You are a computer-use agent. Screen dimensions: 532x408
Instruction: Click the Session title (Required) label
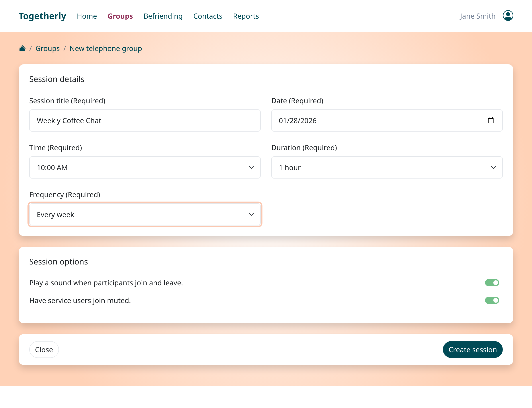(67, 101)
